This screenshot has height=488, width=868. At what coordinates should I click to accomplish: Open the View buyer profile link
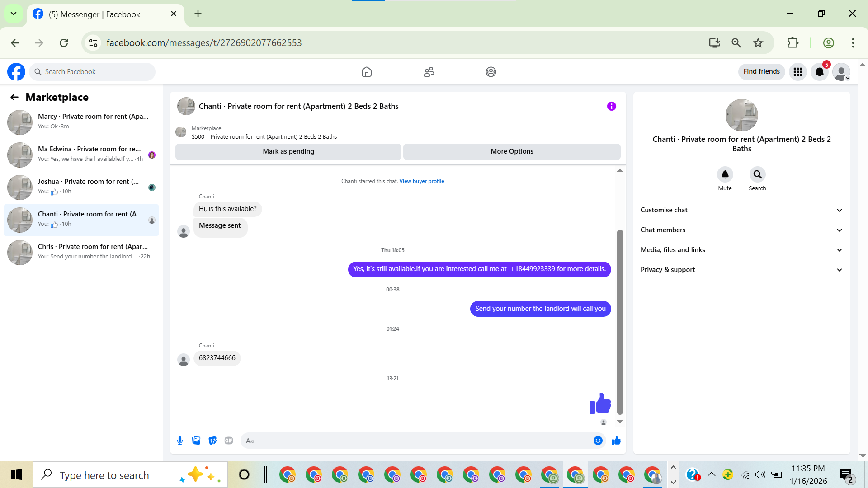point(421,181)
